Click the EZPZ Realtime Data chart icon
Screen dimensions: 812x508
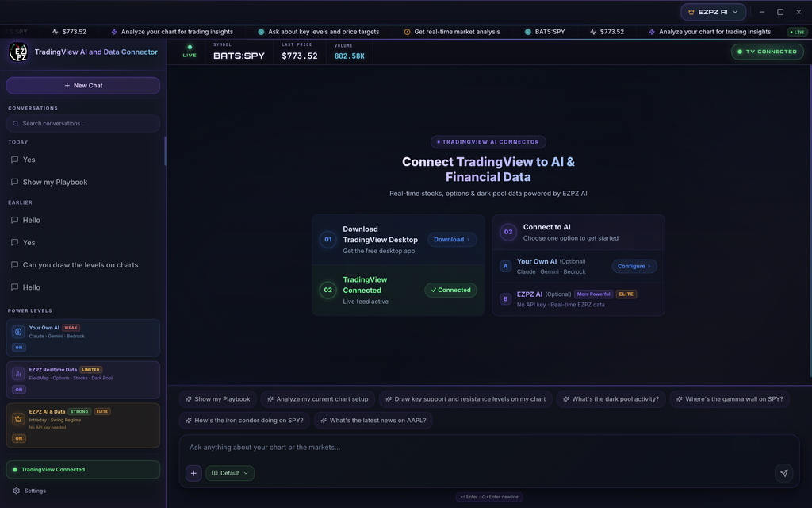click(x=18, y=373)
